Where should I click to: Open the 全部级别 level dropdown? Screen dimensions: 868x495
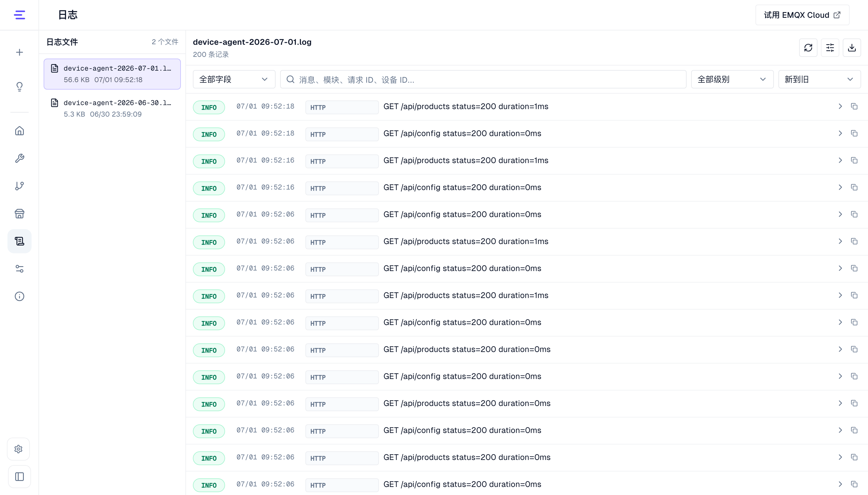coord(732,79)
